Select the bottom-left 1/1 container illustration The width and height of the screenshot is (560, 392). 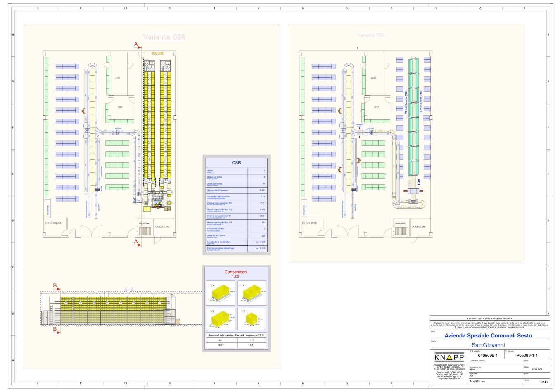click(x=221, y=318)
